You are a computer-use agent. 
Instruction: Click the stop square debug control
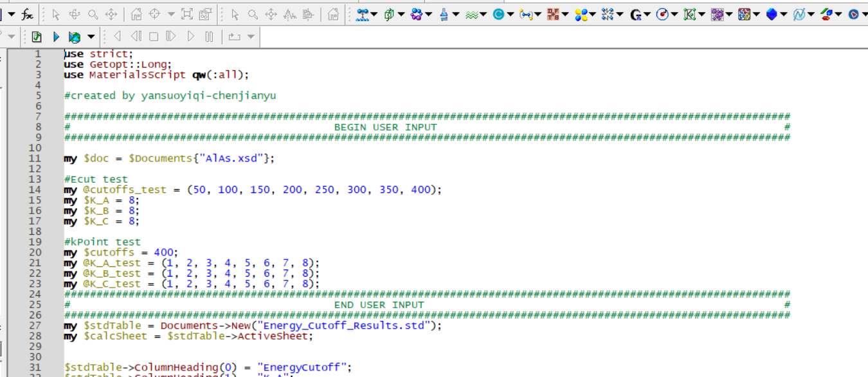pyautogui.click(x=154, y=37)
